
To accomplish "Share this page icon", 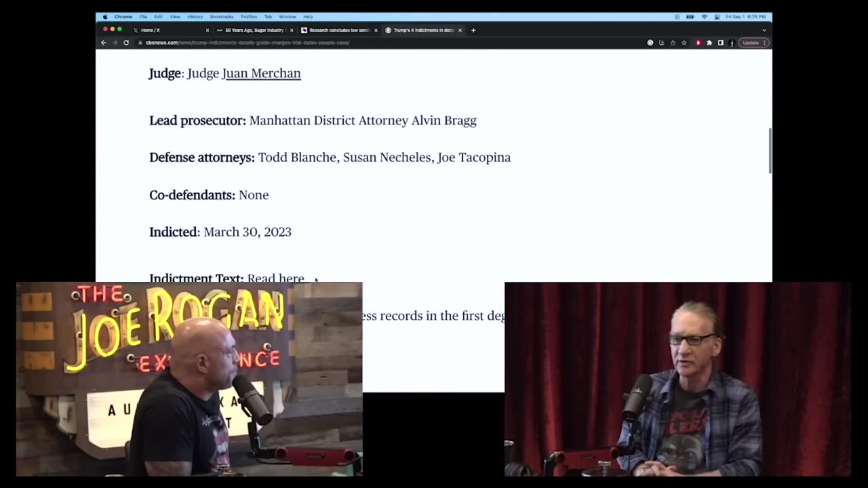I will click(673, 43).
